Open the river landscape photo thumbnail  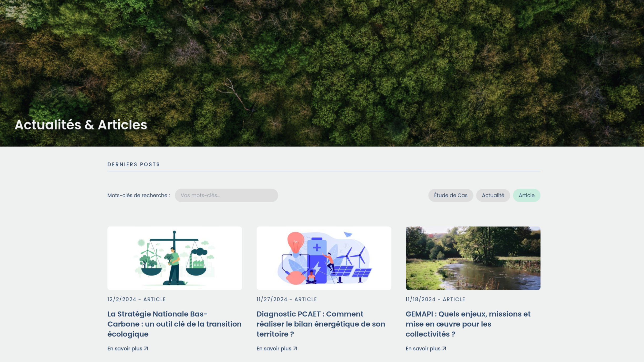click(473, 258)
